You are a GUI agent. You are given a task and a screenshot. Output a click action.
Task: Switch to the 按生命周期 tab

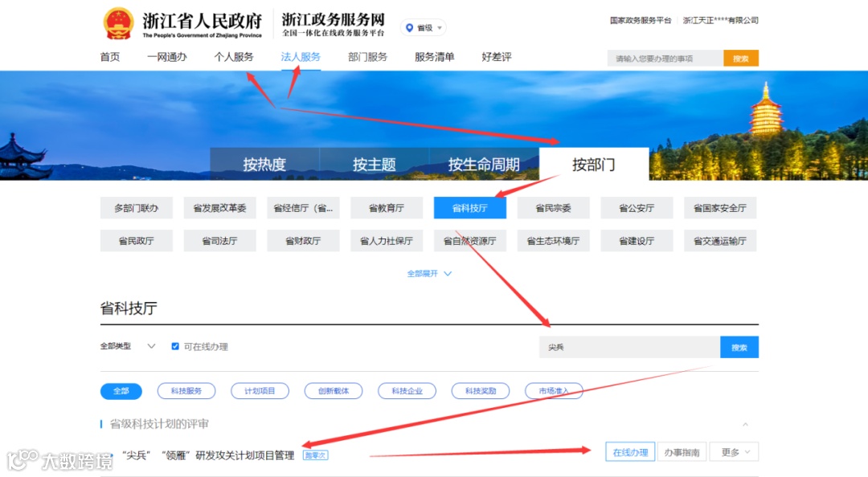coord(484,165)
